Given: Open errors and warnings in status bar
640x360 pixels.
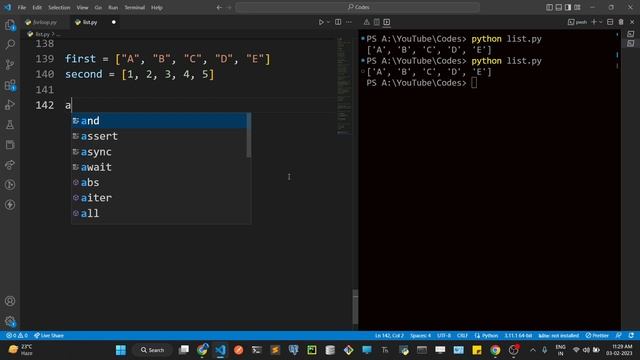Looking at the screenshot, I should pyautogui.click(x=17, y=336).
